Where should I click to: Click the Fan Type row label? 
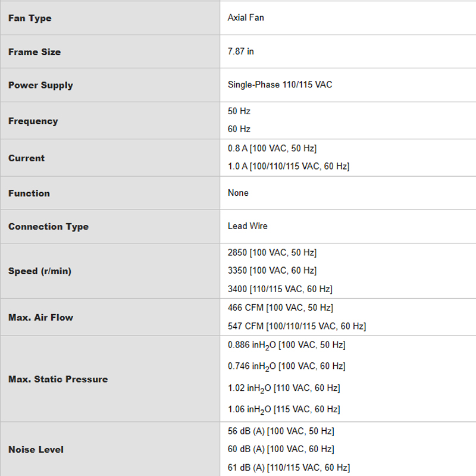point(30,18)
